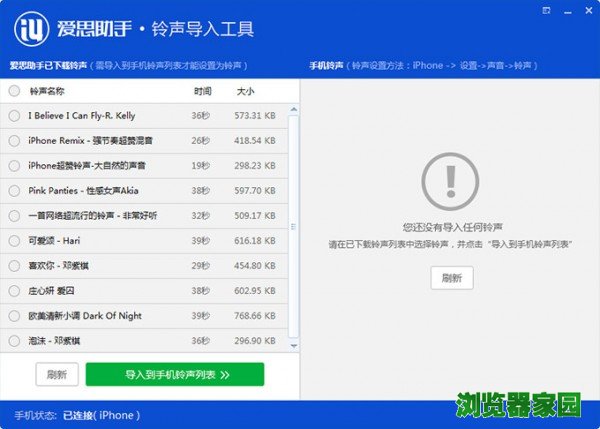This screenshot has width=600, height=429.
Task: Click the 298.23 KB size value
Action: pyautogui.click(x=255, y=166)
